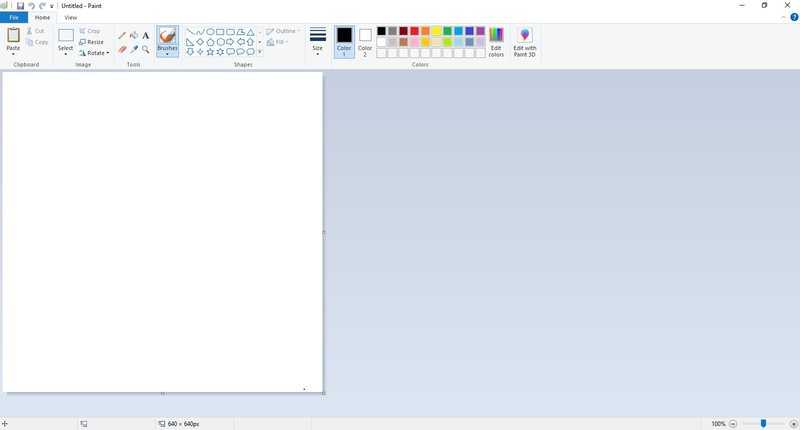800x430 pixels.
Task: Choose the Curve shape
Action: (200, 32)
